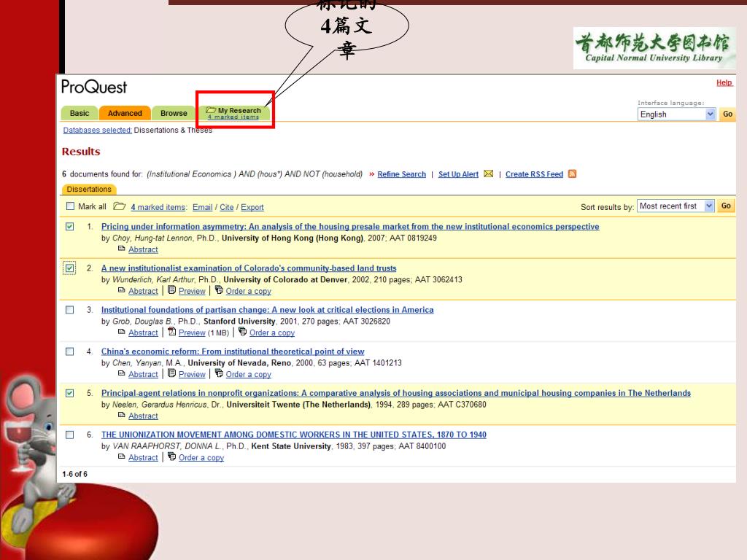
Task: Click the Export link for marked items
Action: point(252,207)
